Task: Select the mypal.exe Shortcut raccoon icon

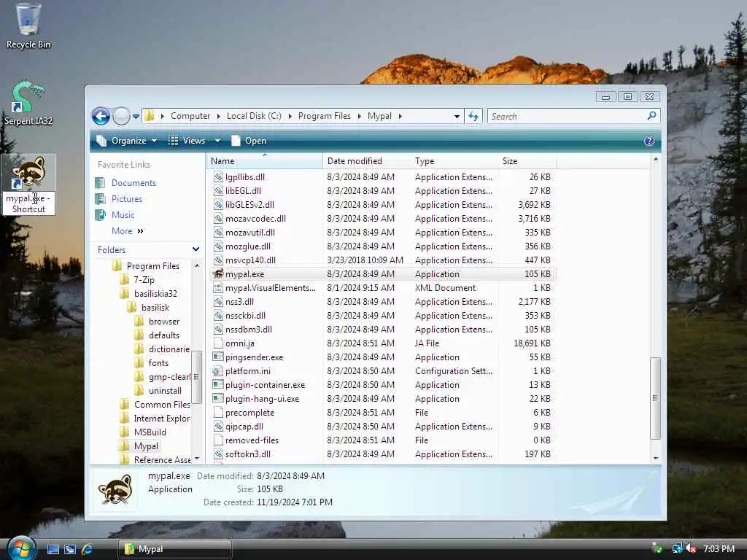Action: pyautogui.click(x=28, y=172)
